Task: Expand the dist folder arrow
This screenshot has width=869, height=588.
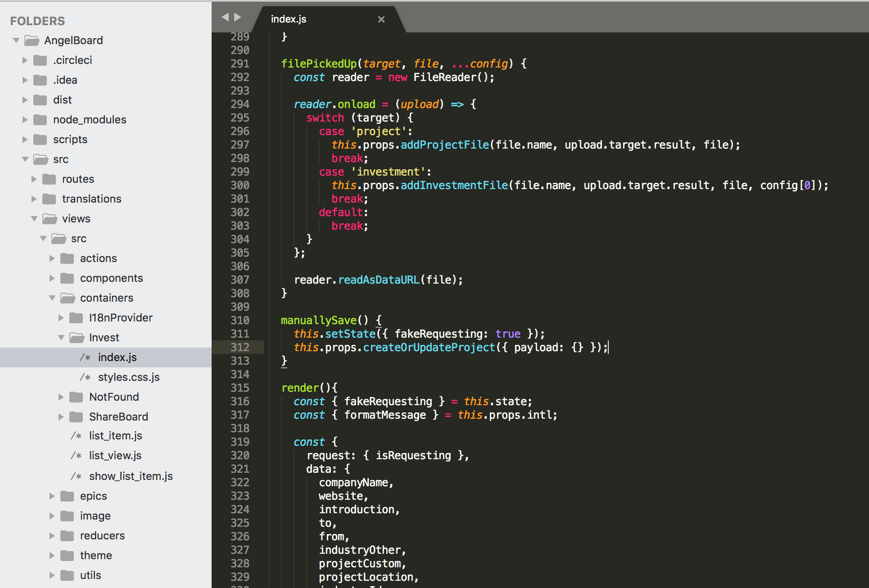Action: (25, 100)
